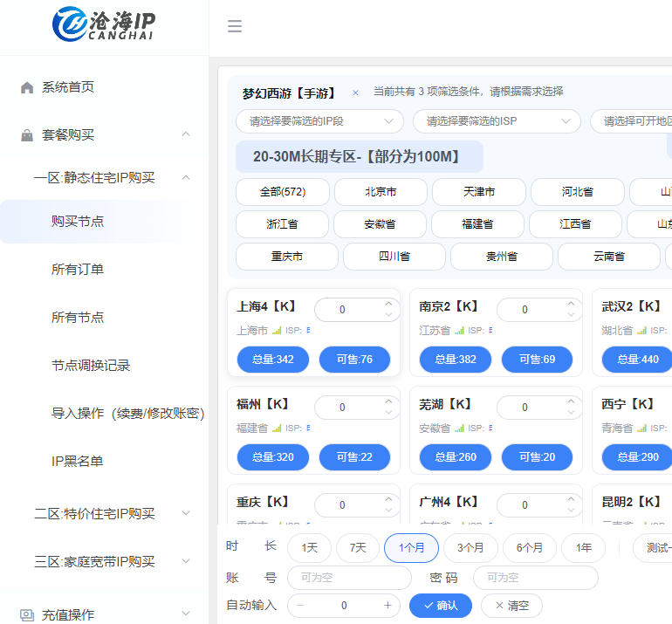Decrease quantity for 上海4【K】
The image size is (672, 624).
(388, 314)
